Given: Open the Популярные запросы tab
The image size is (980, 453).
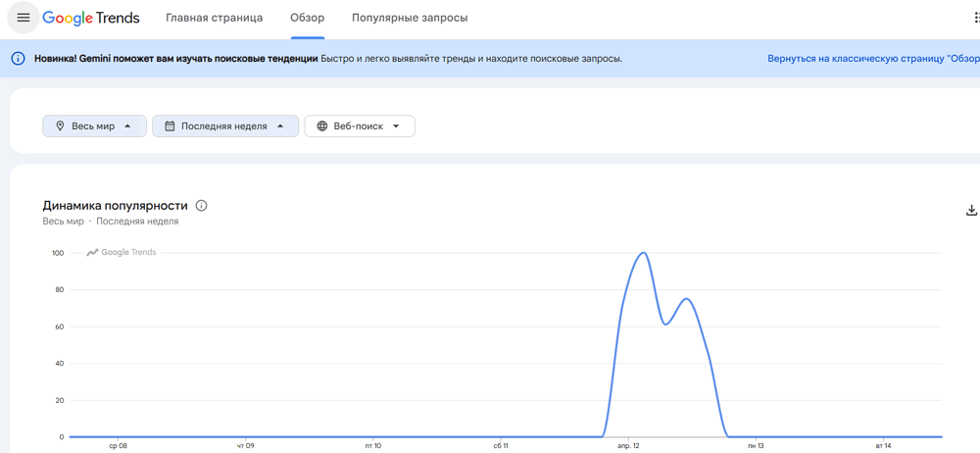Looking at the screenshot, I should click(x=410, y=18).
